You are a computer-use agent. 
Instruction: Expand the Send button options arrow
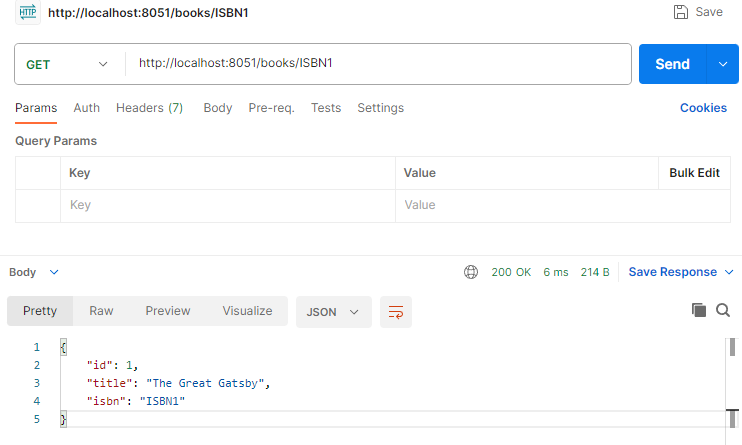[723, 64]
